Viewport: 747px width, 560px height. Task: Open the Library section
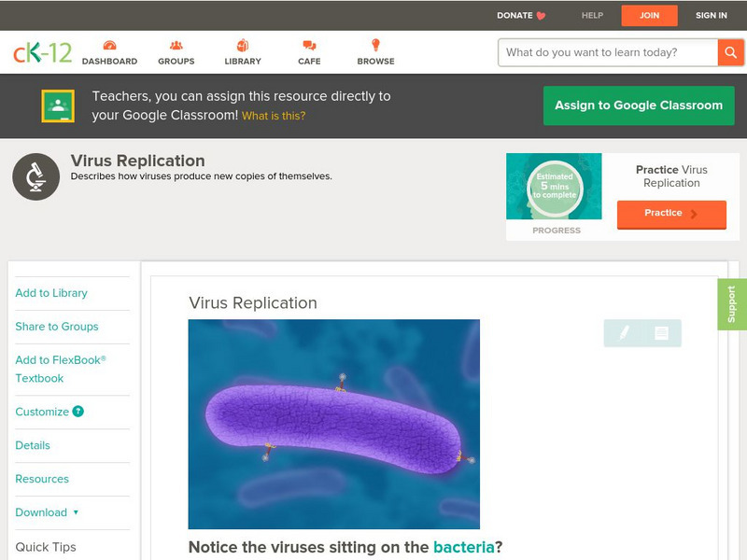242,52
